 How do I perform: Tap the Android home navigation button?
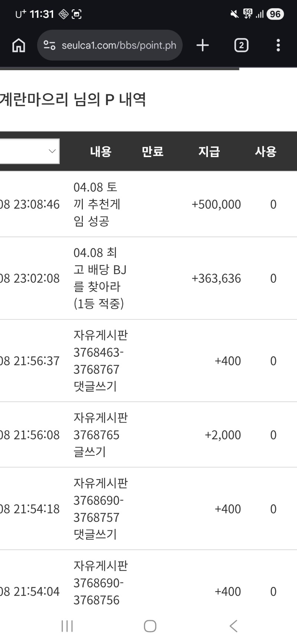(x=150, y=625)
